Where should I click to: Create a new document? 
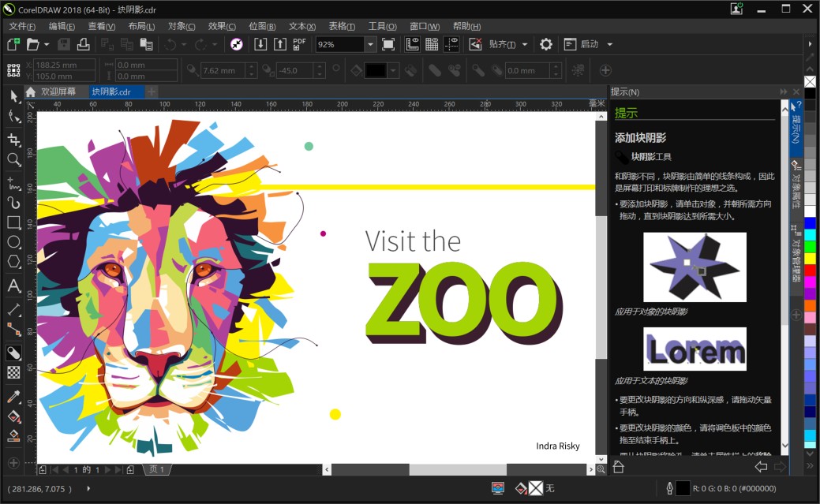click(13, 44)
